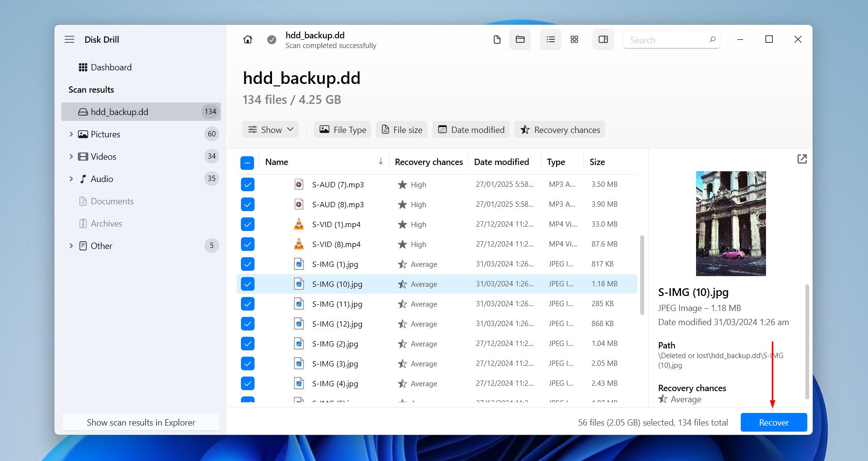868x461 pixels.
Task: Open the Show filter dropdown
Action: [x=270, y=130]
